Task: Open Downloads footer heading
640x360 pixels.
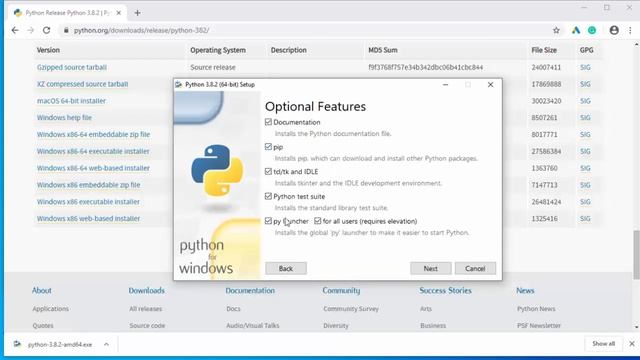Action: [x=147, y=290]
